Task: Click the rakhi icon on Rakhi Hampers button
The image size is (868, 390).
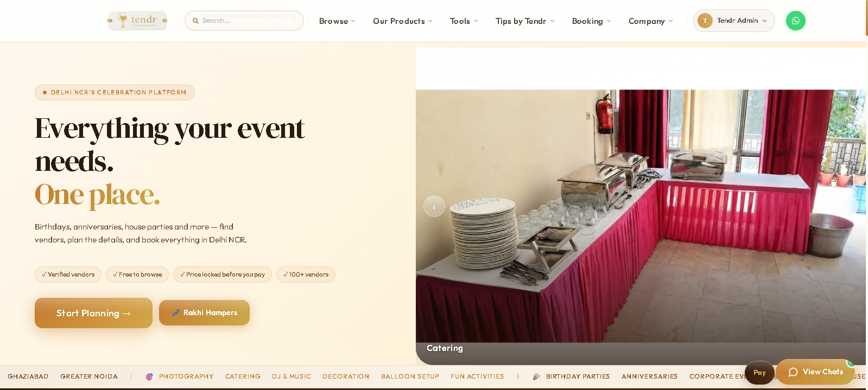Action: (x=176, y=313)
